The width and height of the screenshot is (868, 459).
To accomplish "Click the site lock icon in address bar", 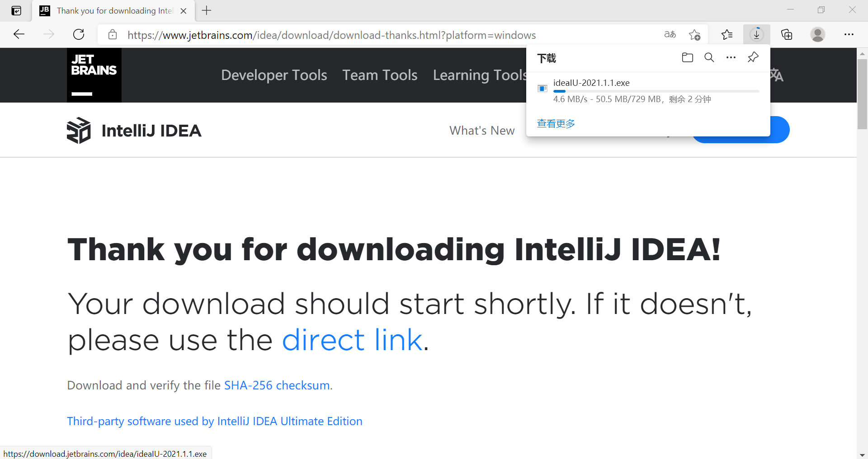I will [113, 35].
